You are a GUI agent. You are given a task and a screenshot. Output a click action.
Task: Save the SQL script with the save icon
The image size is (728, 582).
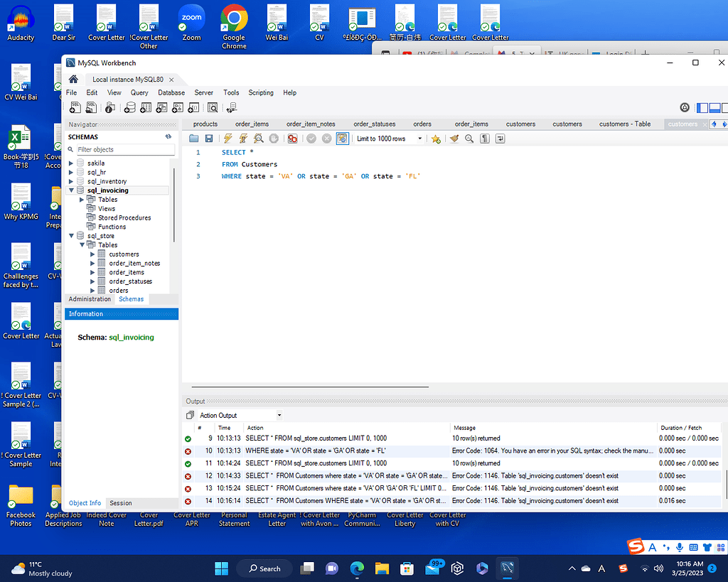point(208,138)
